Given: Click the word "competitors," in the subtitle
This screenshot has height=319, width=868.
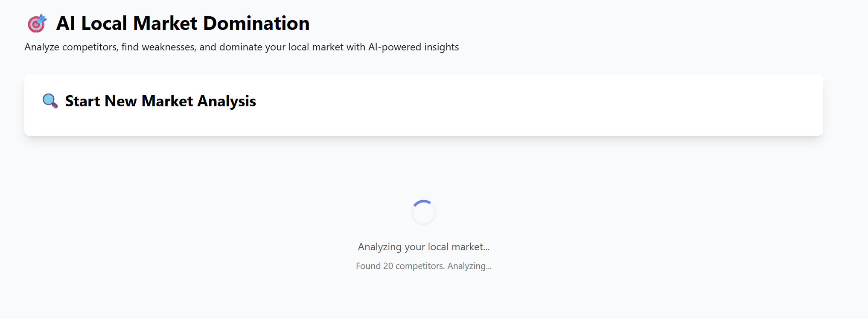Looking at the screenshot, I should point(90,47).
